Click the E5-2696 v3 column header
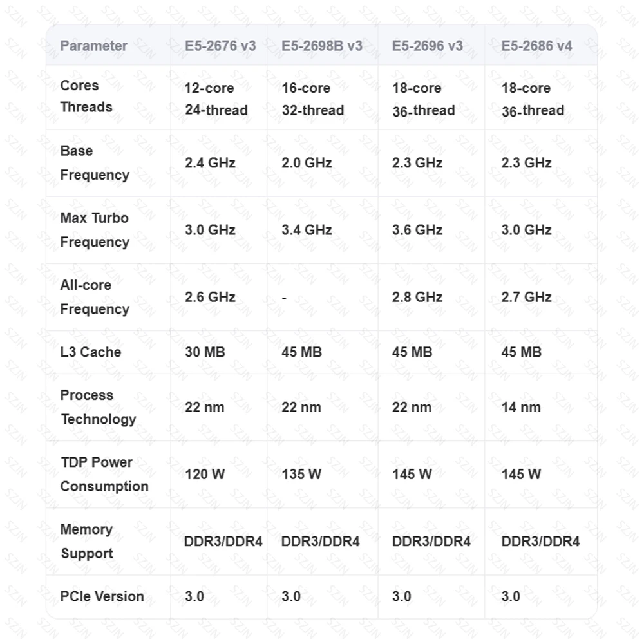 point(427,46)
